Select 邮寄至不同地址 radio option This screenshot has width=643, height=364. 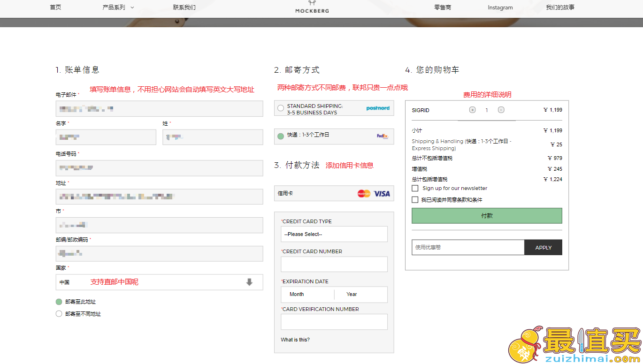click(59, 314)
